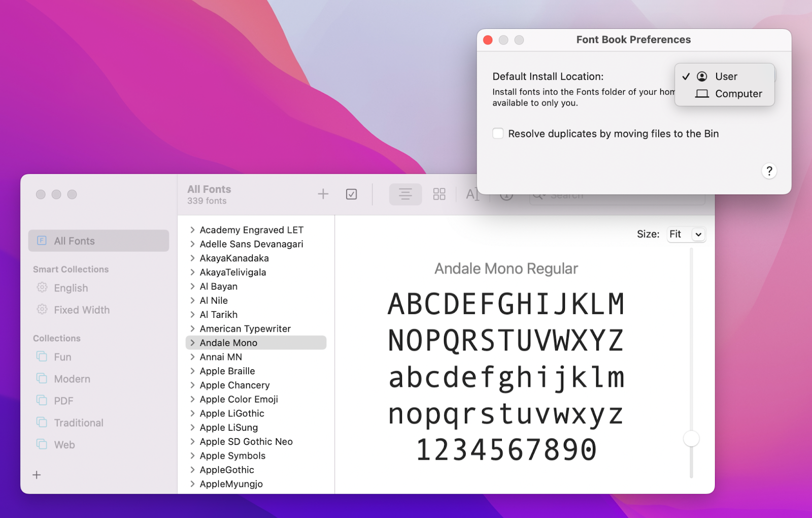The width and height of the screenshot is (812, 518).
Task: Select the English smart collection
Action: (x=71, y=288)
